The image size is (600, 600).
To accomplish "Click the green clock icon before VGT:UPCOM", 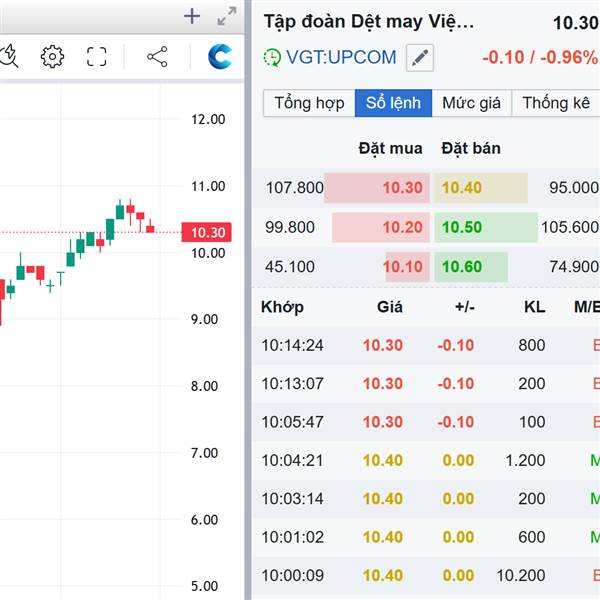I will tap(272, 58).
